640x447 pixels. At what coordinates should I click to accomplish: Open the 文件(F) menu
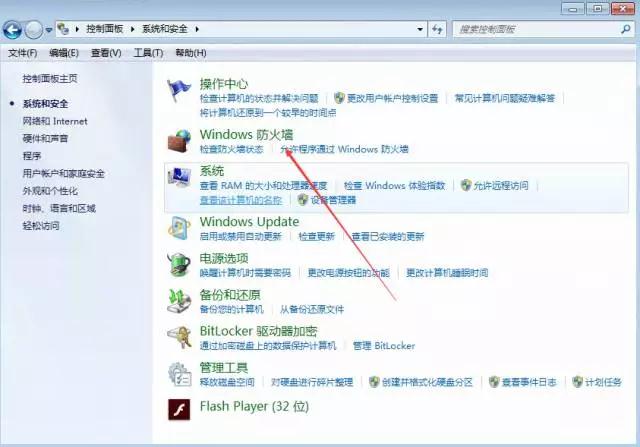point(22,53)
